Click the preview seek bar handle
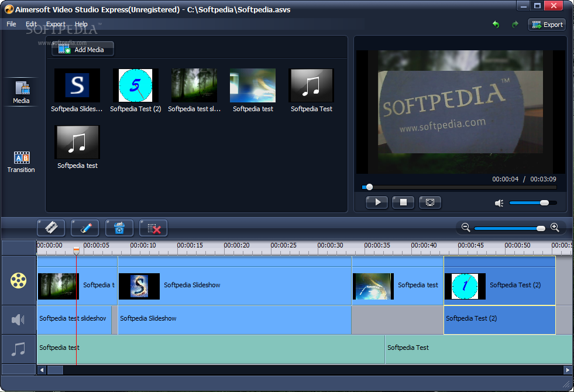The width and height of the screenshot is (574, 392). (369, 187)
